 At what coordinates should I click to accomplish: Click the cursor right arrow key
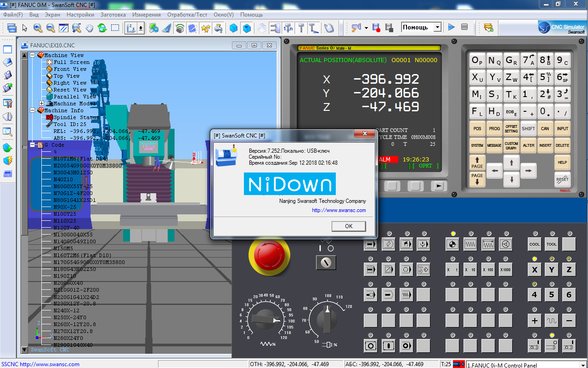528,171
